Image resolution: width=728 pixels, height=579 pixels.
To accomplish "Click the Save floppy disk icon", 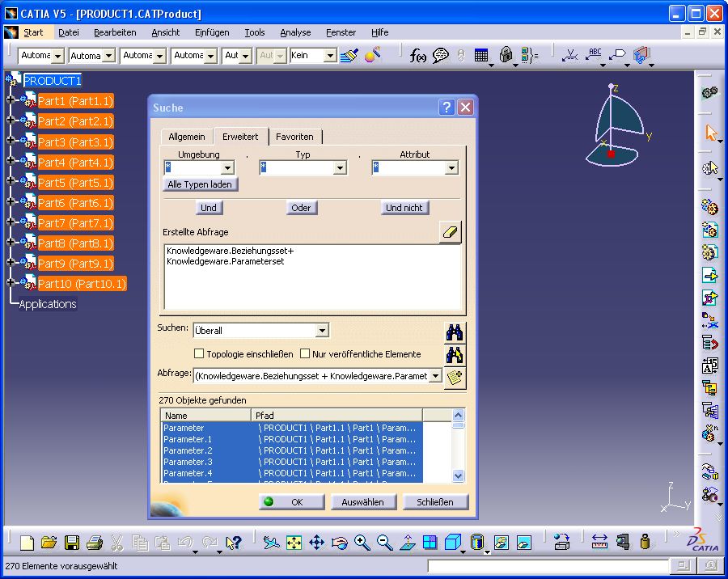I will 72,543.
